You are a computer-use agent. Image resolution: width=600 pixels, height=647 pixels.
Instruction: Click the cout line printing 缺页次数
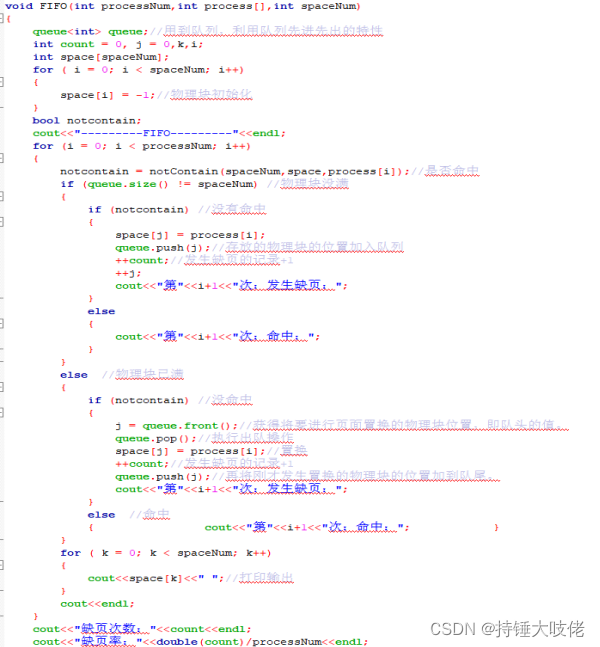(142, 629)
